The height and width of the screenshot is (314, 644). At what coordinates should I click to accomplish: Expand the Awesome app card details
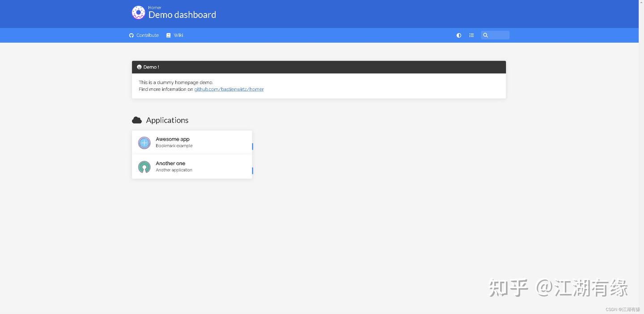[192, 142]
